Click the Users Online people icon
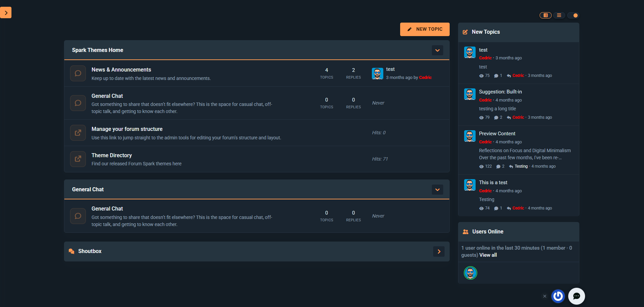 [465, 232]
